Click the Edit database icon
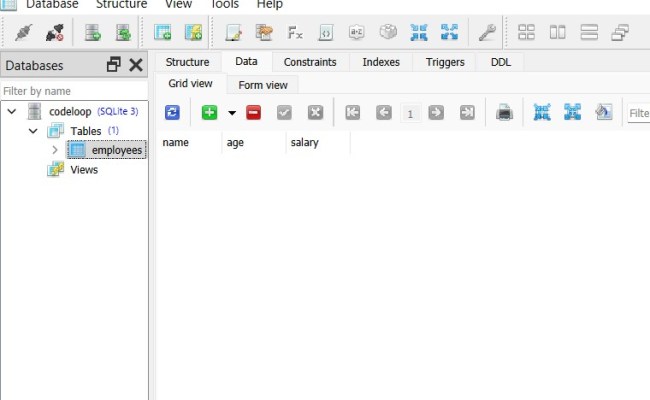The width and height of the screenshot is (650, 400). pos(123,32)
